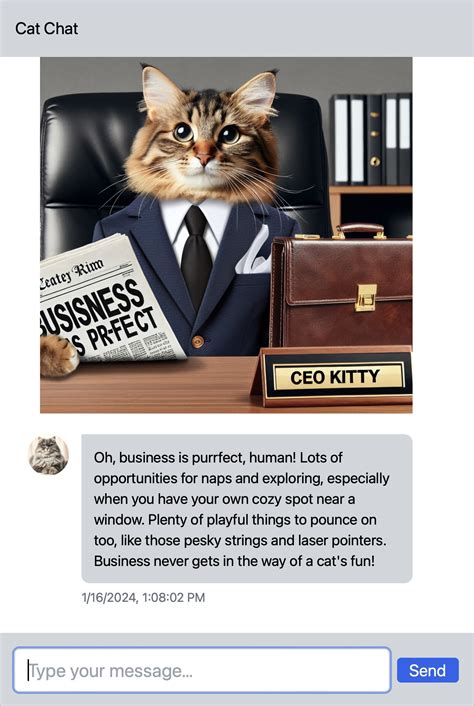Focus the Type your message input field
The image size is (474, 706).
(202, 670)
